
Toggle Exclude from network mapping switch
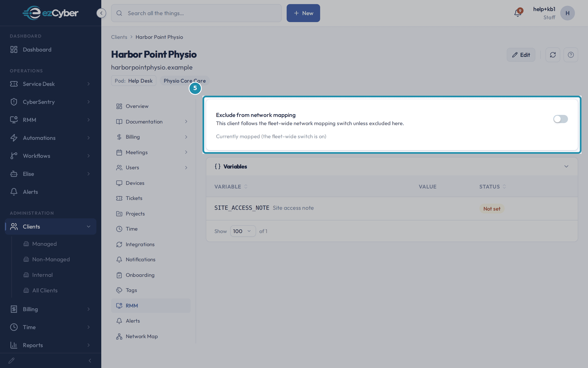tap(560, 119)
